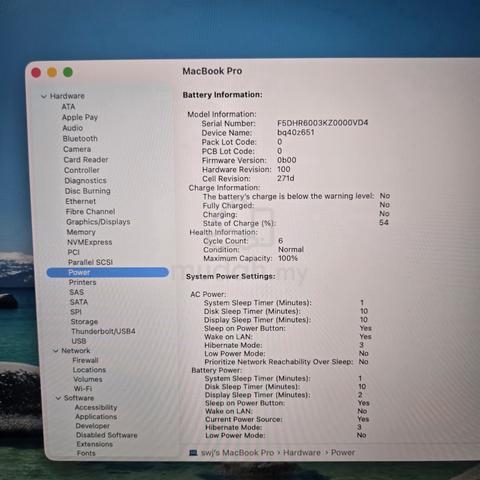Click the laptop icon in the path bar
Image resolution: width=480 pixels, height=480 pixels.
click(193, 453)
